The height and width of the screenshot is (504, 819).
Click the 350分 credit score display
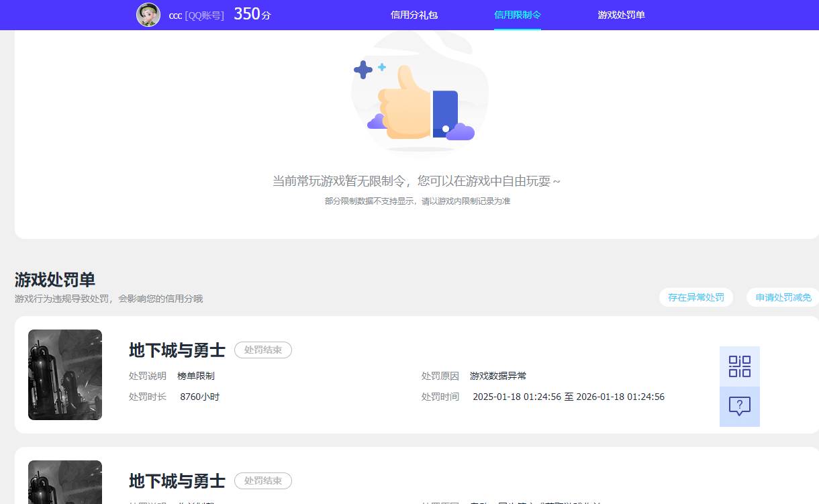pyautogui.click(x=252, y=14)
